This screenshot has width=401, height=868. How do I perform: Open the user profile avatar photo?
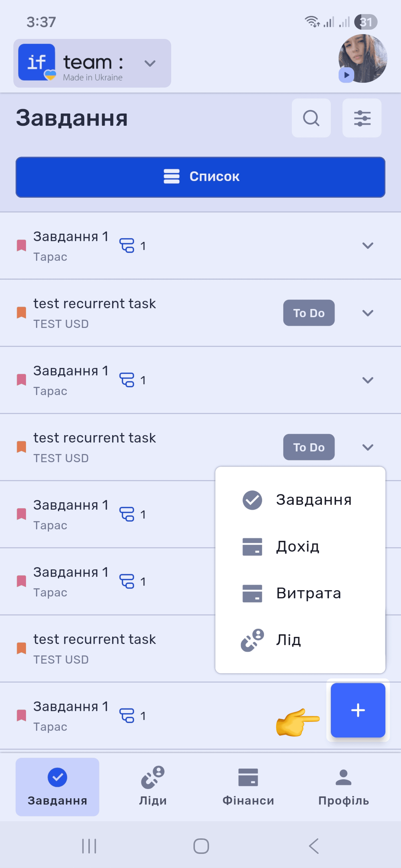point(363,59)
